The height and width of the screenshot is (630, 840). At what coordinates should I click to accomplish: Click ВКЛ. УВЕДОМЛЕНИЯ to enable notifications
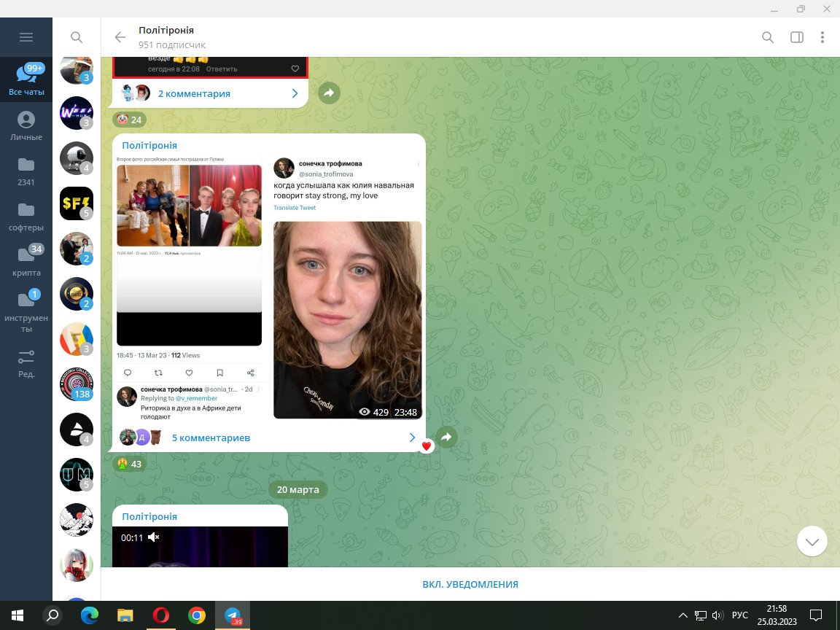(x=470, y=585)
